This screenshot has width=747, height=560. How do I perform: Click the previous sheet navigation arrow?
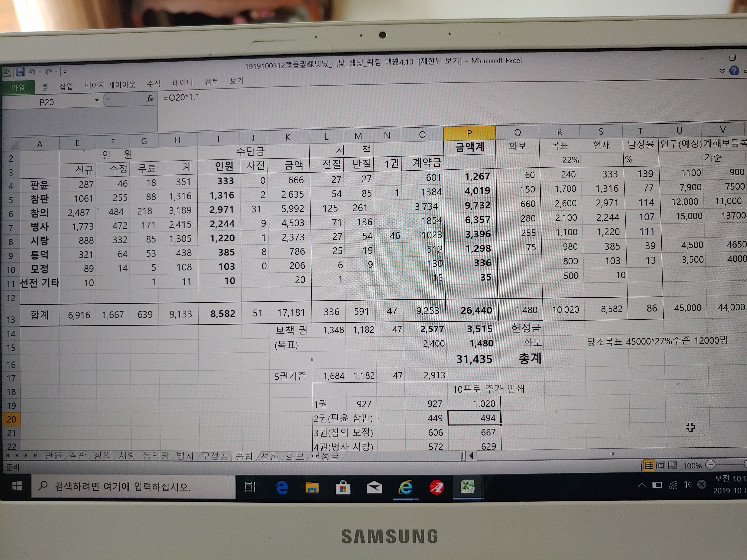click(x=16, y=456)
